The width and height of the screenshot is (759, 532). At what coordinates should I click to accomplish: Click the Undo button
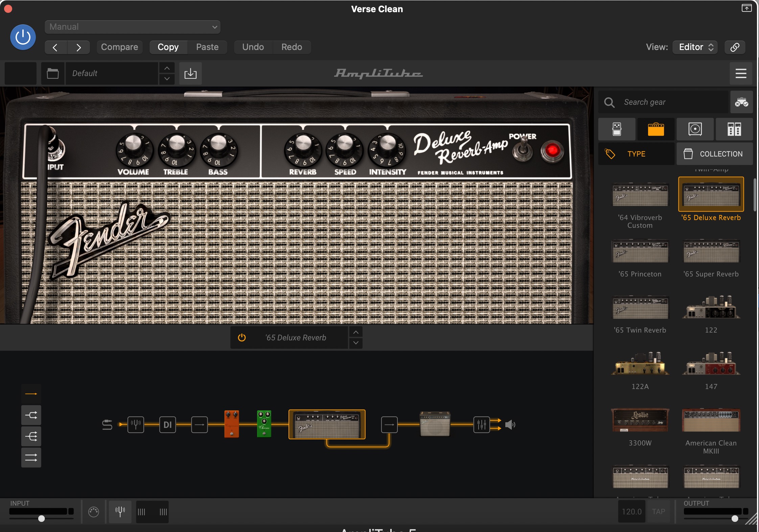point(253,47)
